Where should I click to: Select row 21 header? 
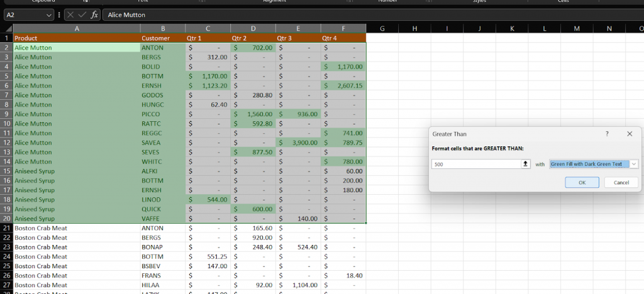click(x=6, y=228)
